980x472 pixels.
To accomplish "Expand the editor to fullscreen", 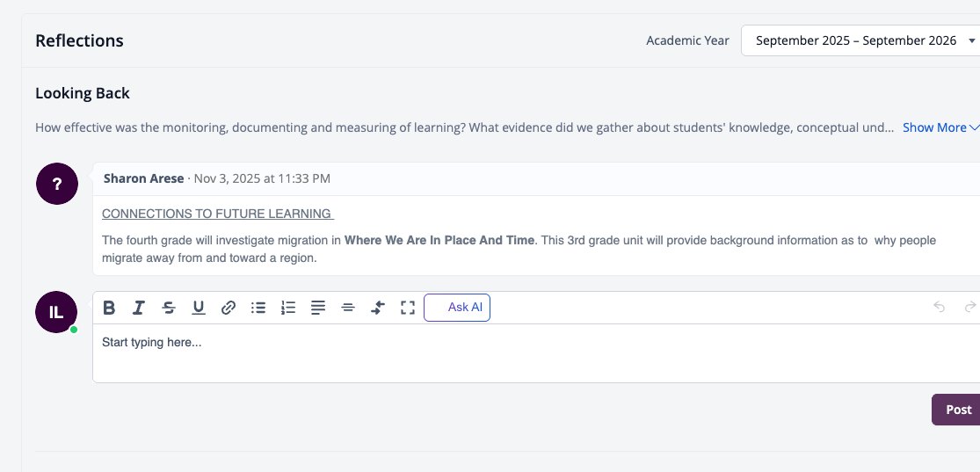I will (408, 308).
